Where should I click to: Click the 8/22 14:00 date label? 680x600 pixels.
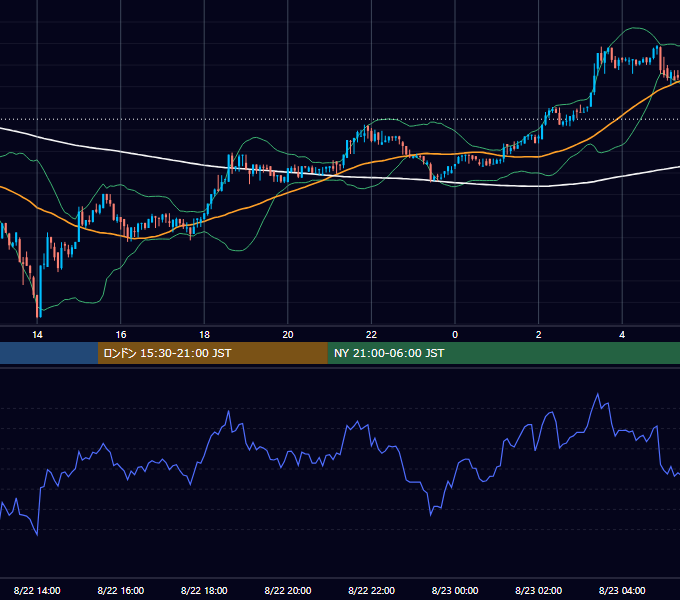(37, 590)
